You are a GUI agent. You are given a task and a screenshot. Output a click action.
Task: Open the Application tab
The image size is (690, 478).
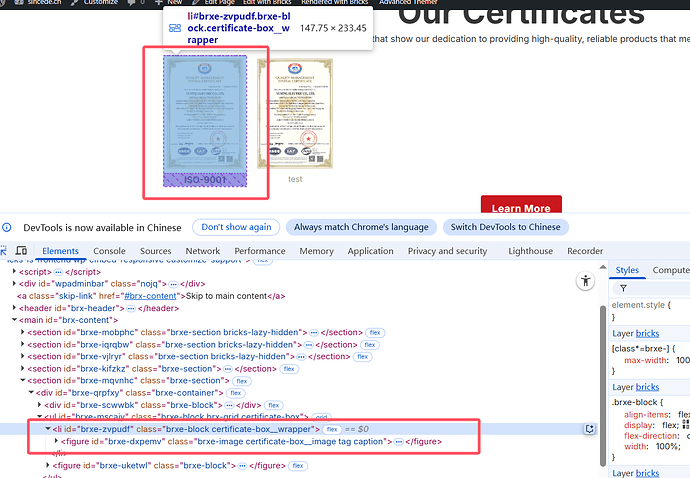(x=371, y=251)
